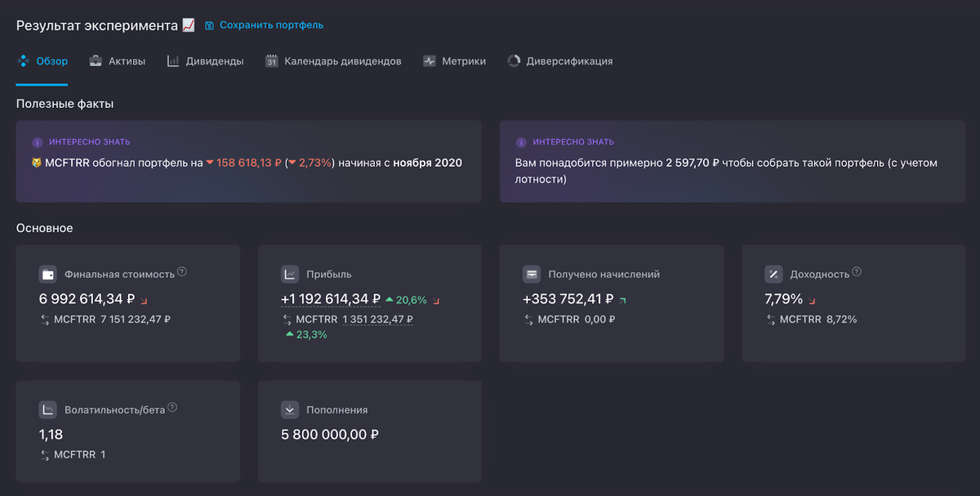This screenshot has height=496, width=980.
Task: Select the Метрики tab
Action: 454,61
